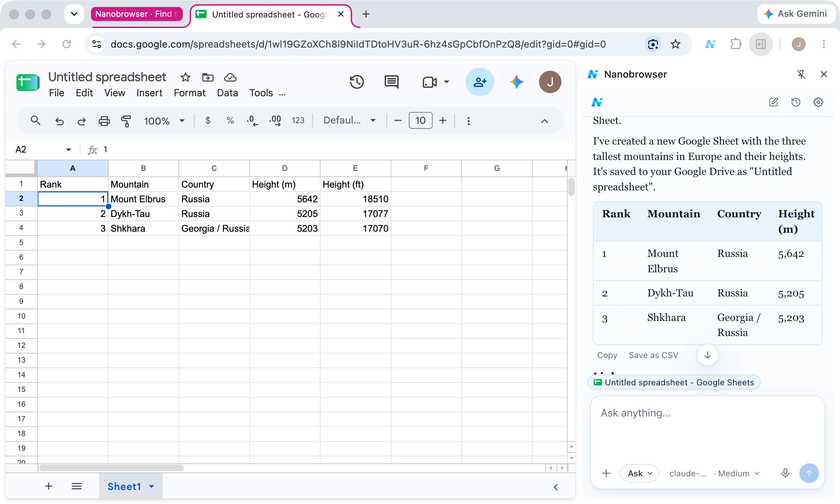Viewport: 840px width, 504px height.
Task: Click Save as CSV link
Action: tap(653, 355)
